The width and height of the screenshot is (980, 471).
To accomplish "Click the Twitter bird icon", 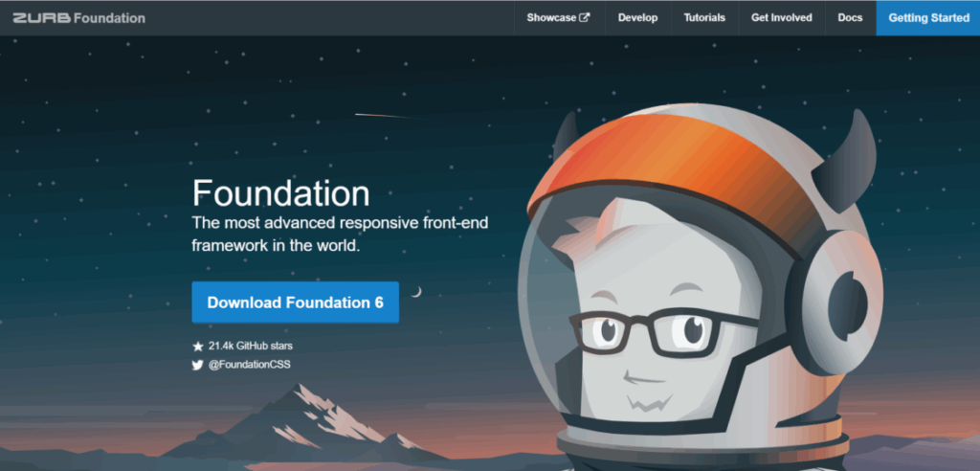I will tap(198, 365).
